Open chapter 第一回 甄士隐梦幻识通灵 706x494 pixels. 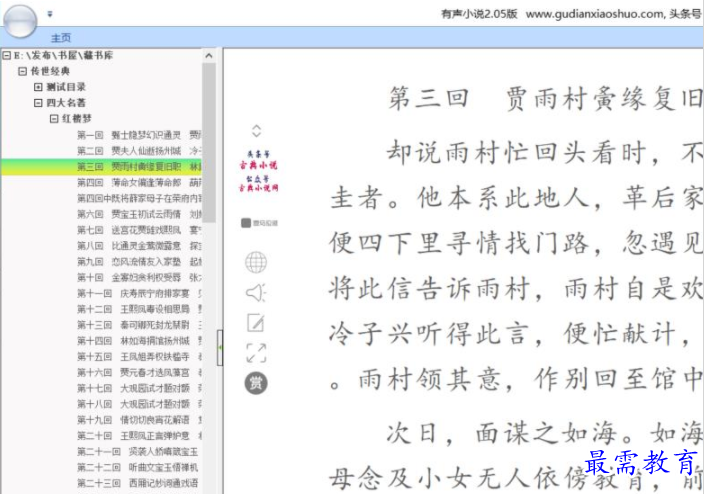pos(139,135)
